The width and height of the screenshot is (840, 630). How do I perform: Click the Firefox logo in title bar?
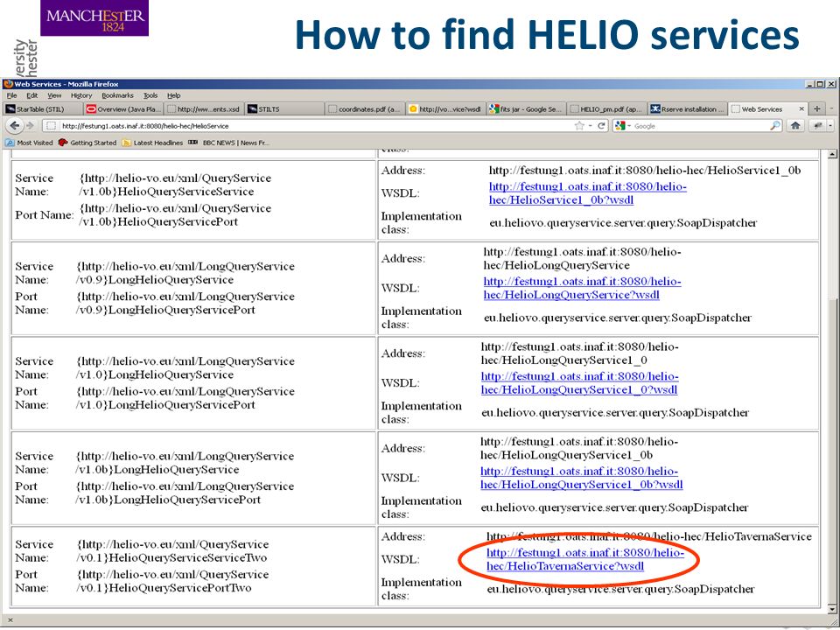click(8, 84)
